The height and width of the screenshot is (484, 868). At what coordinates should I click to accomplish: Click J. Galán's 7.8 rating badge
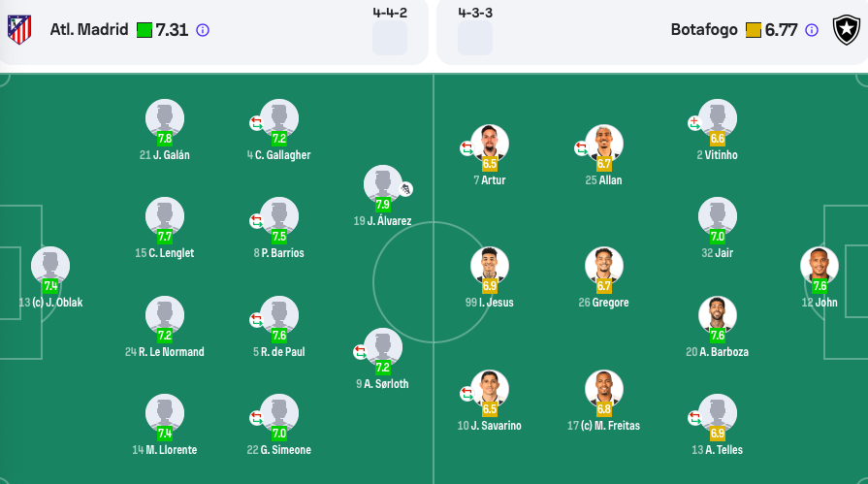pyautogui.click(x=165, y=139)
